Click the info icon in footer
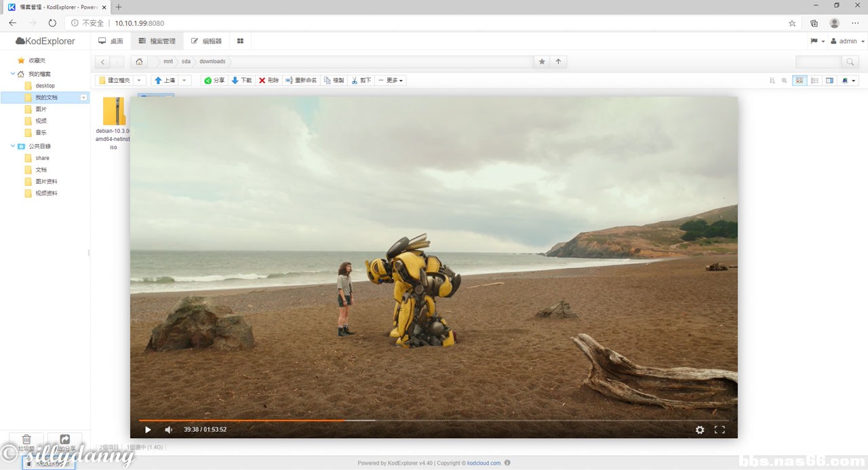The height and width of the screenshot is (470, 868). pos(507,463)
